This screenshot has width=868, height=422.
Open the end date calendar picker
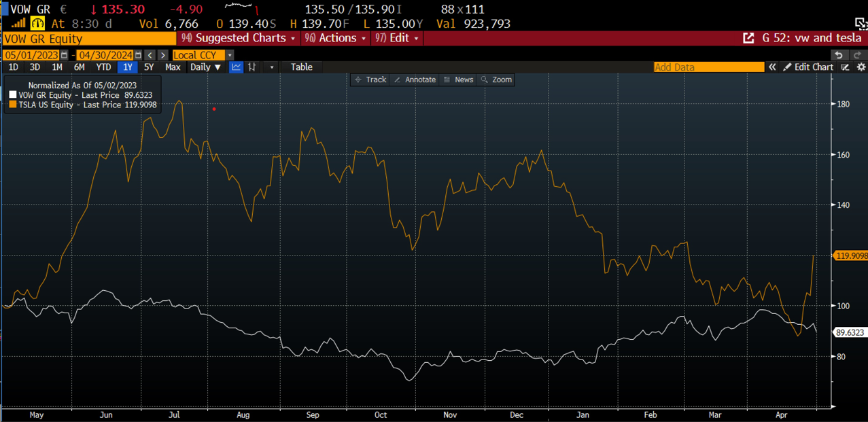(x=138, y=55)
